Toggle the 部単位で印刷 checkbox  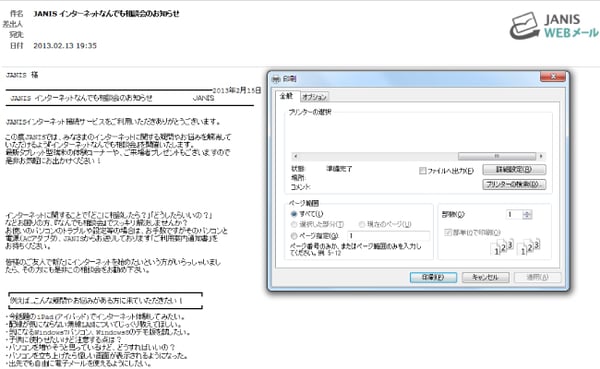pos(448,232)
